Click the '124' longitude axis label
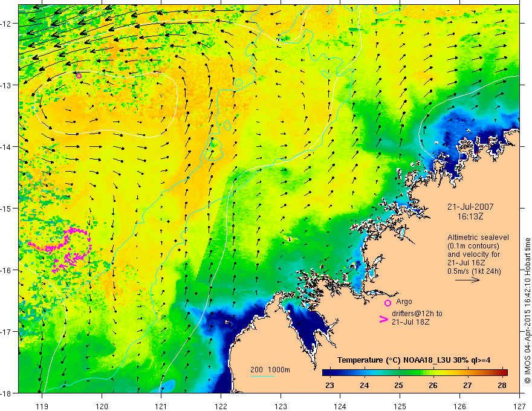Image resolution: width=532 pixels, height=411 pixels. (340, 406)
